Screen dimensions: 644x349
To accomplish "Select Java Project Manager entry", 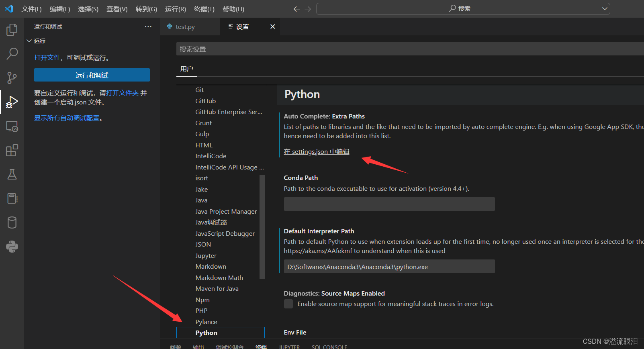I will coord(226,211).
